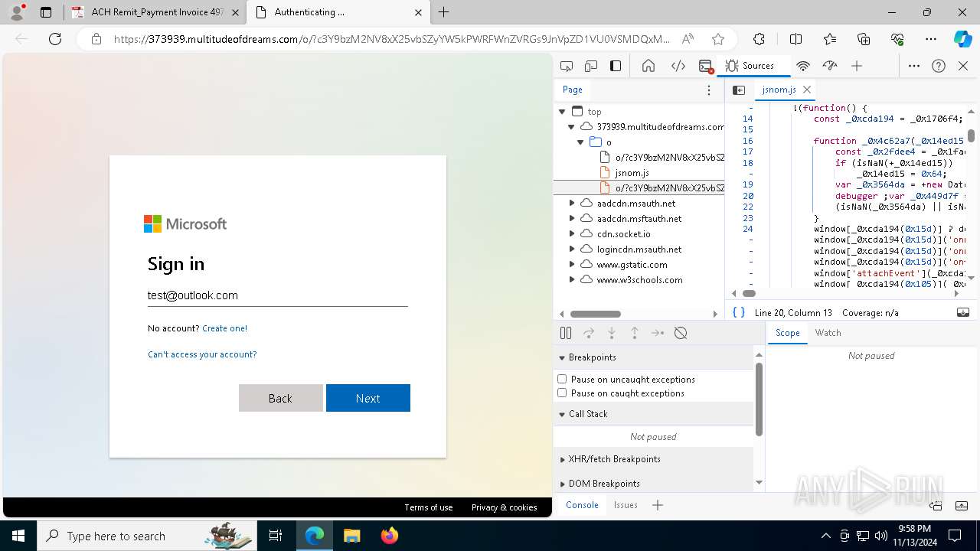980x551 pixels.
Task: Click the Create one! link
Action: pos(224,328)
